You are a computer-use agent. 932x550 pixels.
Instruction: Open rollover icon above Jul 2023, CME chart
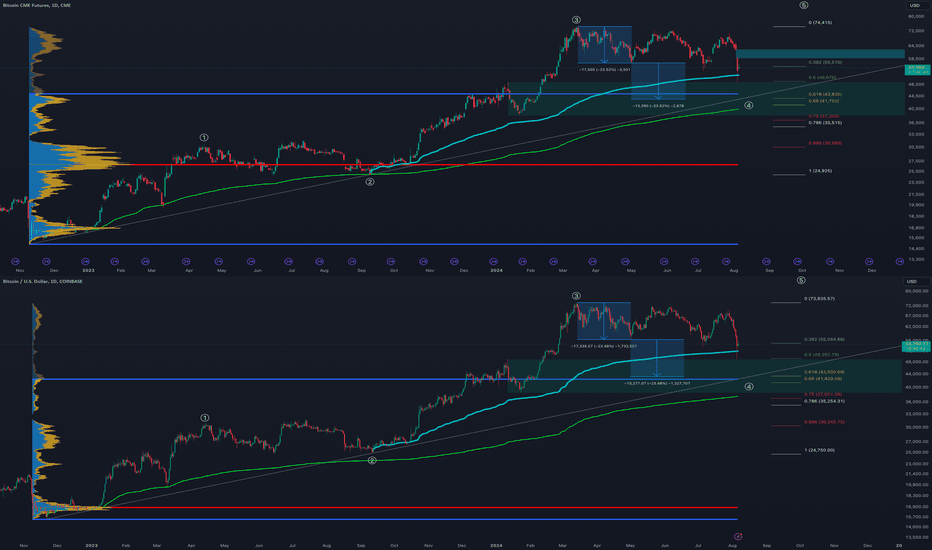[x=288, y=261]
